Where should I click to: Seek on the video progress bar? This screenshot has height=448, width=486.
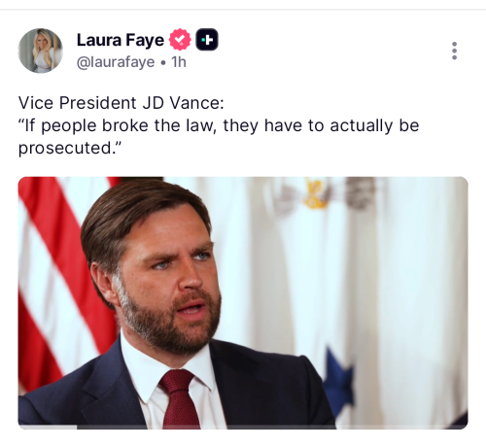click(243, 427)
